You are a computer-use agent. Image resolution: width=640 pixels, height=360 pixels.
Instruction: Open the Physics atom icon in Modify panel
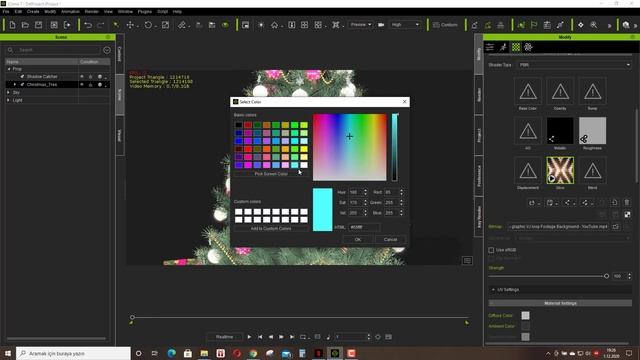point(528,47)
